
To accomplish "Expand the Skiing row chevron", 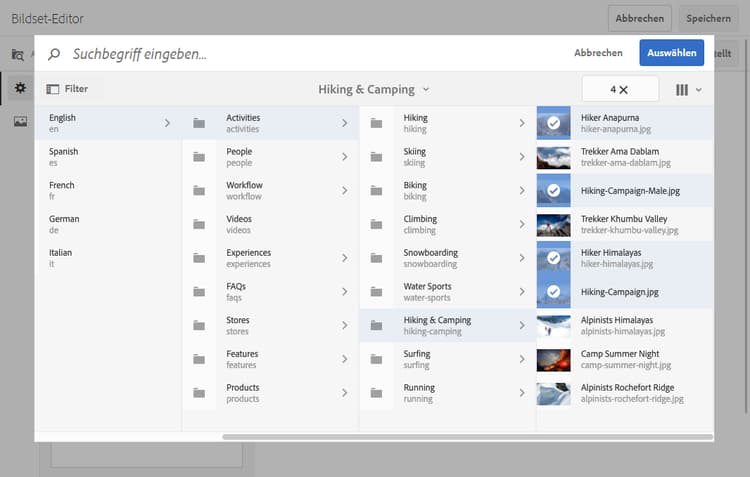I will coord(522,157).
